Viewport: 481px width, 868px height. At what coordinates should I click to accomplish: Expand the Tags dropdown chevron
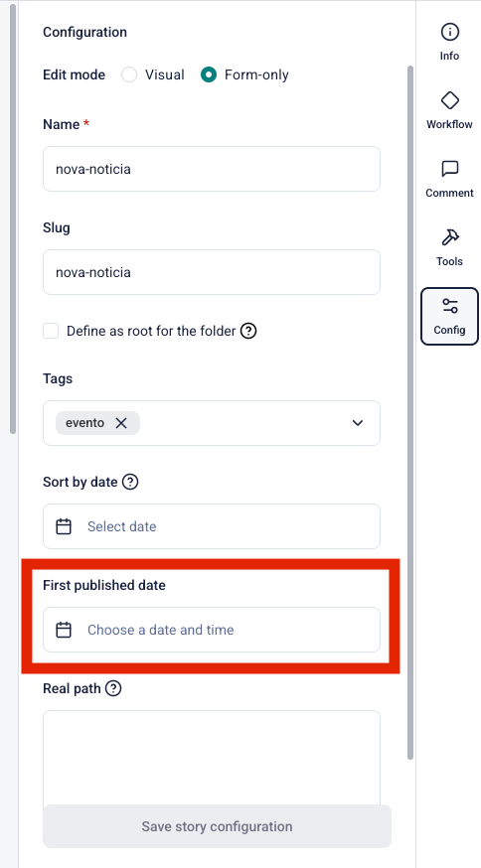click(x=358, y=423)
